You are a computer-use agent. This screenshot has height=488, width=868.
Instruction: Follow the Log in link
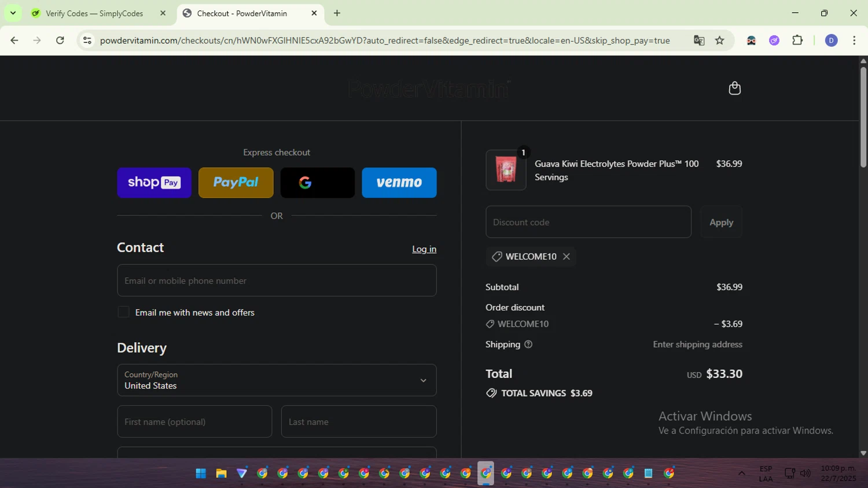[424, 249]
